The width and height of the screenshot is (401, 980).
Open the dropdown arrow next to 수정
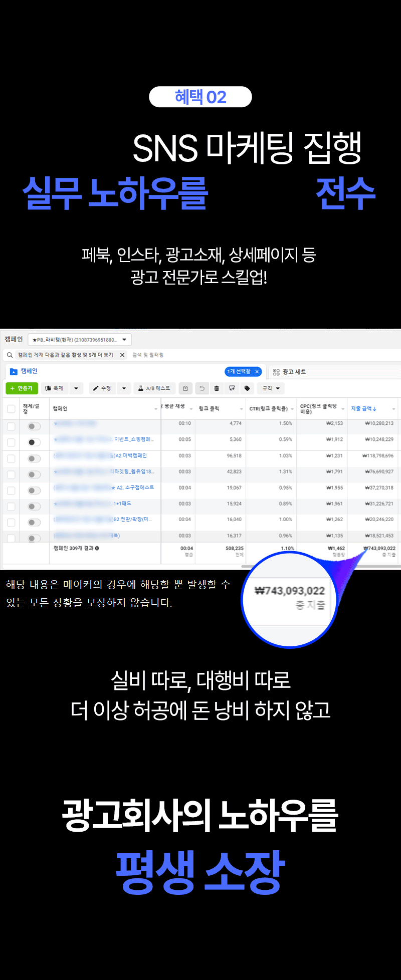click(x=124, y=388)
